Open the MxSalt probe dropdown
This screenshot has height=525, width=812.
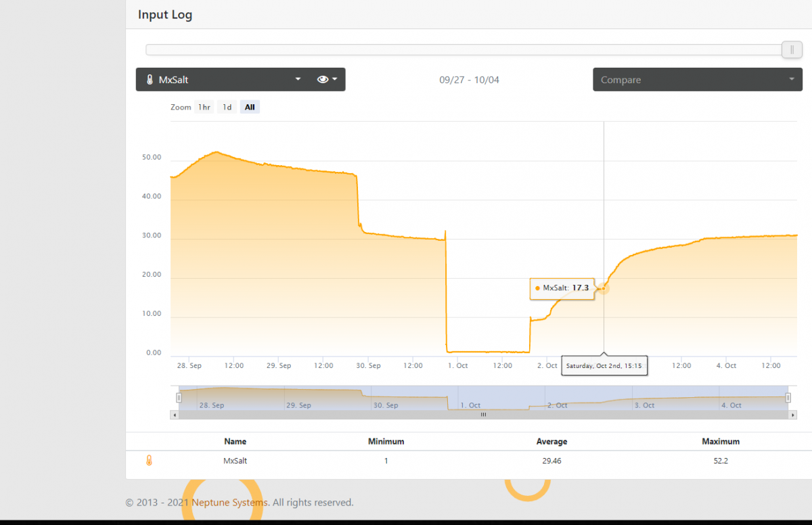(222, 79)
